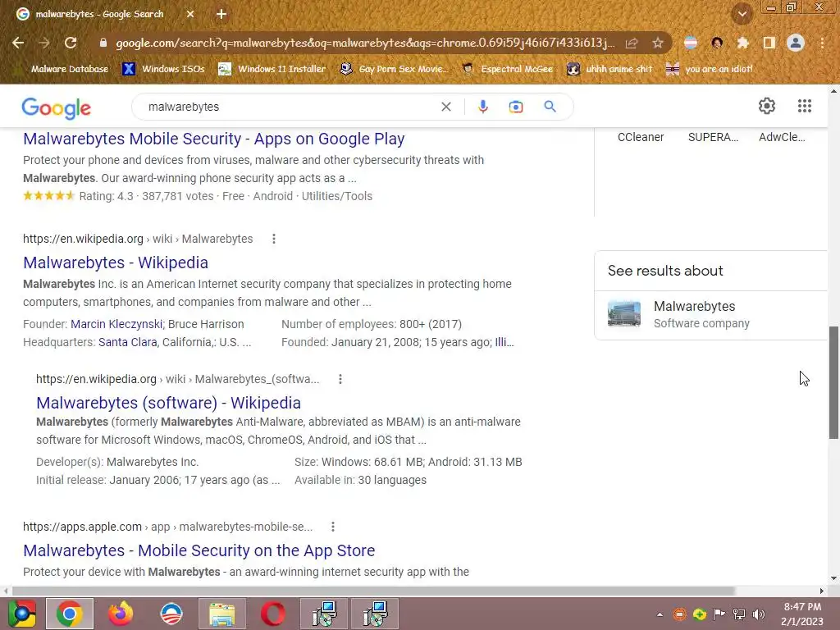Open the you are an idiot! bookmark

(710, 69)
